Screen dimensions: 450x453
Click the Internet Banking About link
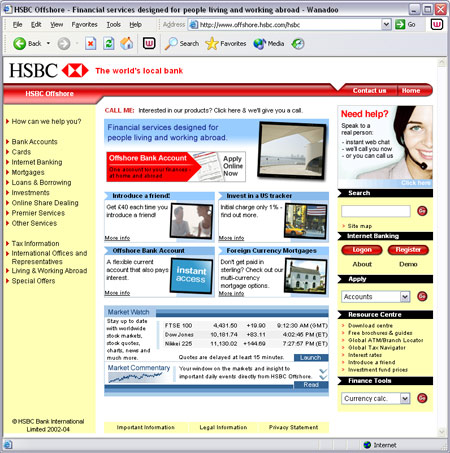[362, 264]
